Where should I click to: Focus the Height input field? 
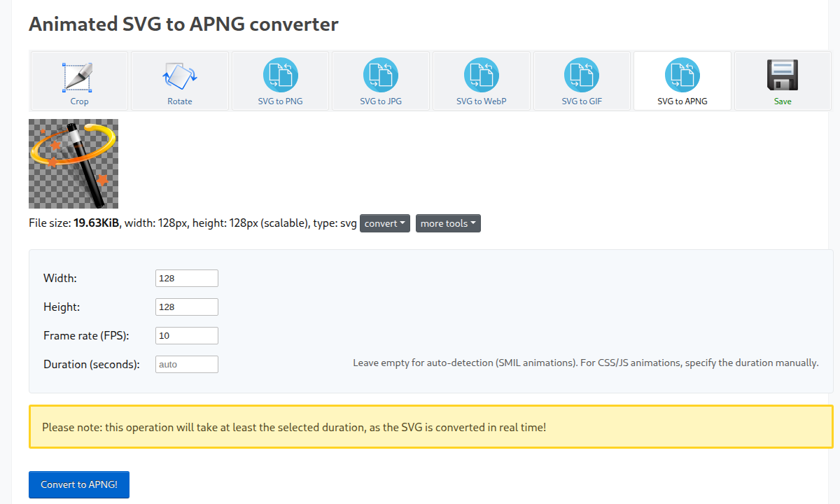[x=187, y=307]
